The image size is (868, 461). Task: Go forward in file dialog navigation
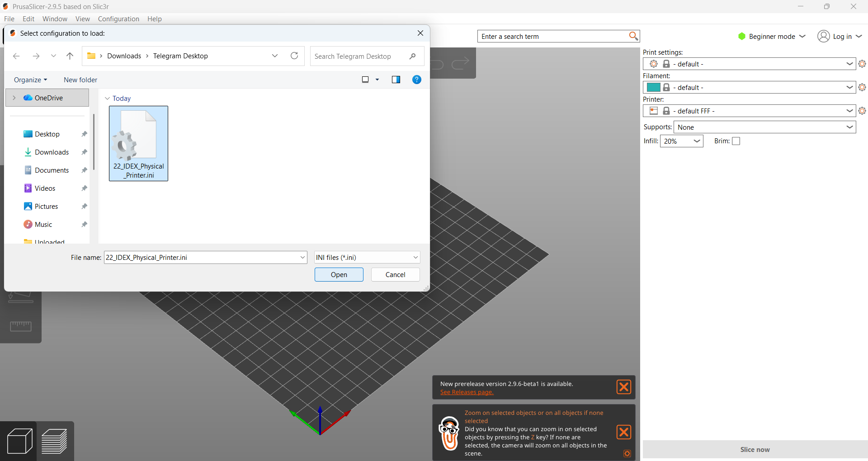click(x=36, y=56)
